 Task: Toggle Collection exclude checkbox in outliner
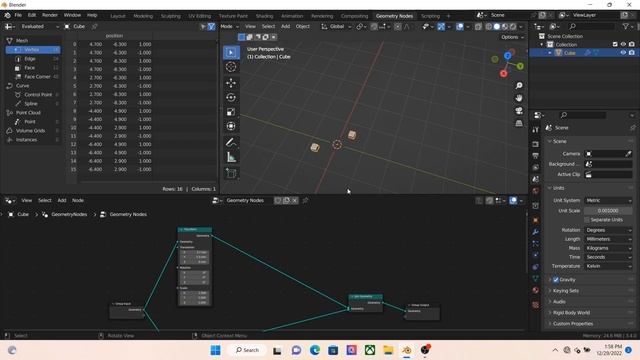coord(615,44)
